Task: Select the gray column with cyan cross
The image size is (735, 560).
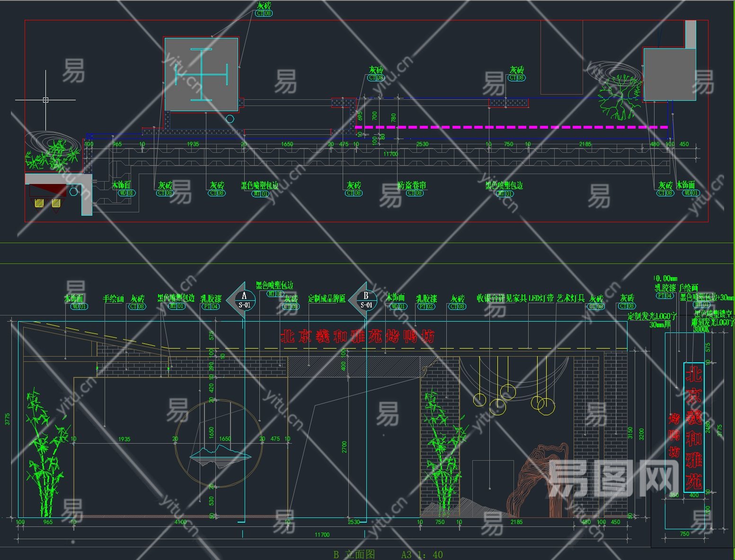Action: [x=201, y=75]
